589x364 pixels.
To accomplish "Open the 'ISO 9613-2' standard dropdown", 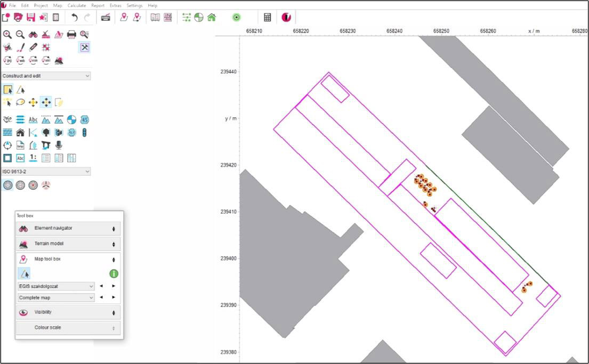I will coord(46,172).
